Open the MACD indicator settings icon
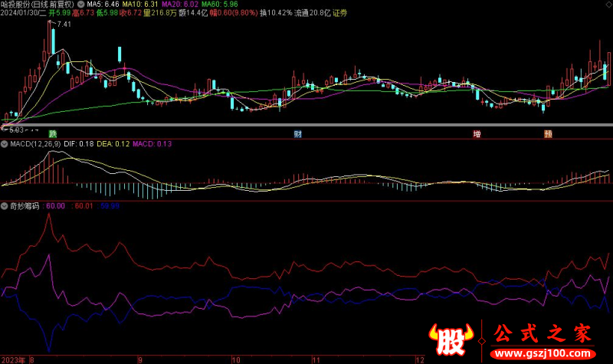The height and width of the screenshot is (364, 613). click(4, 143)
